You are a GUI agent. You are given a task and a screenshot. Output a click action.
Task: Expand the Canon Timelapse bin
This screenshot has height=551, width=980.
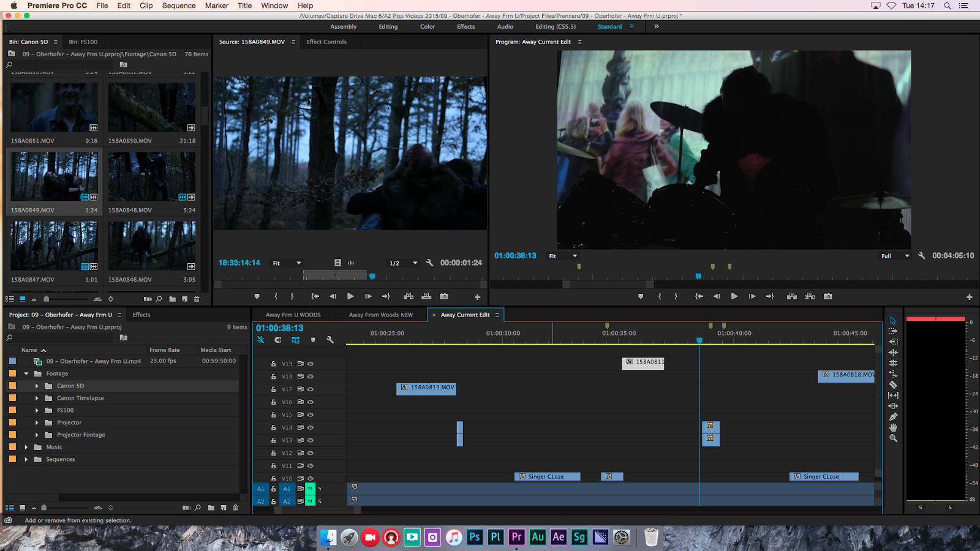click(37, 398)
